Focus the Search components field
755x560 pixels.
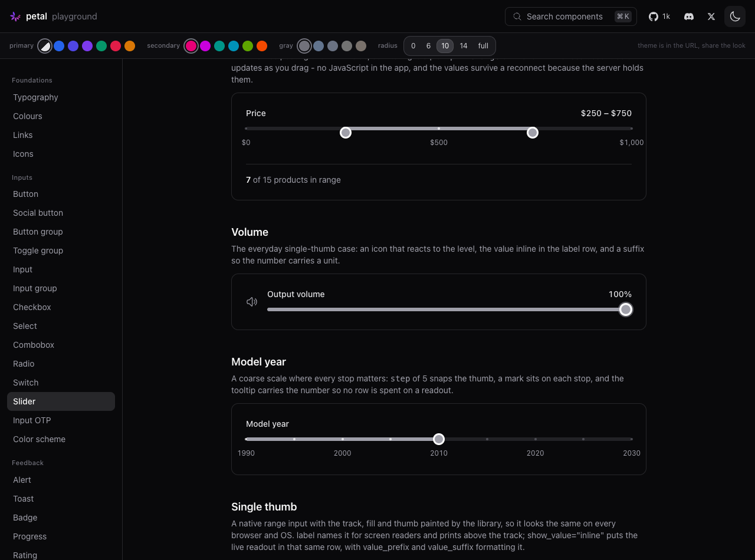coord(571,17)
